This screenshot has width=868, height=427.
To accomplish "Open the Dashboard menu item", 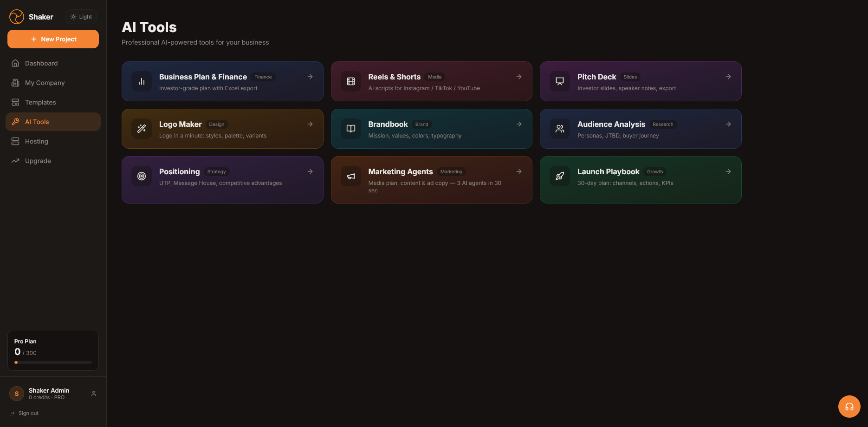I will point(53,63).
